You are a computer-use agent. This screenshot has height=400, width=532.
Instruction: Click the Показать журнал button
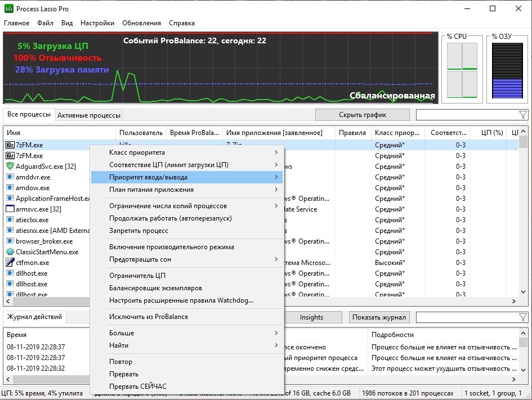379,317
